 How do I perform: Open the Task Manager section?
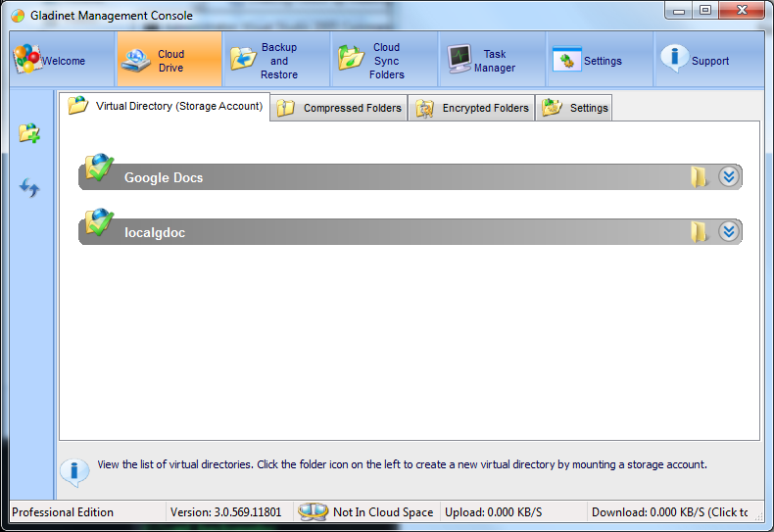pyautogui.click(x=492, y=60)
